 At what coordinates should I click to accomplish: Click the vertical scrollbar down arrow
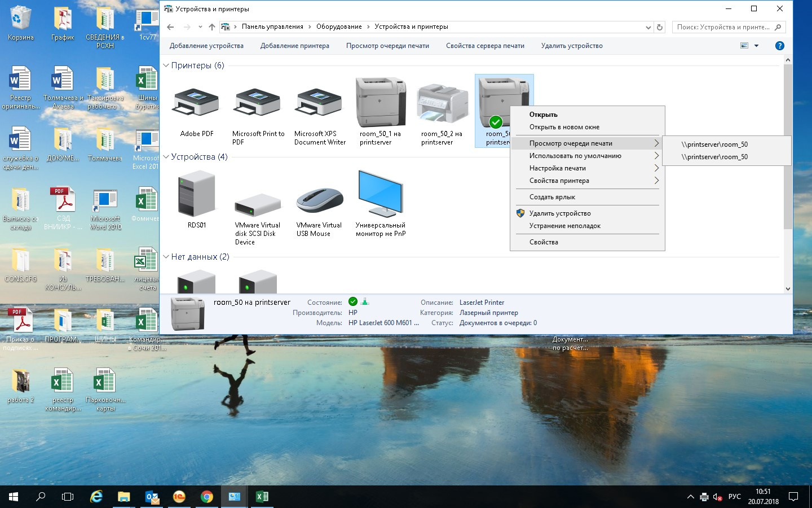(788, 288)
